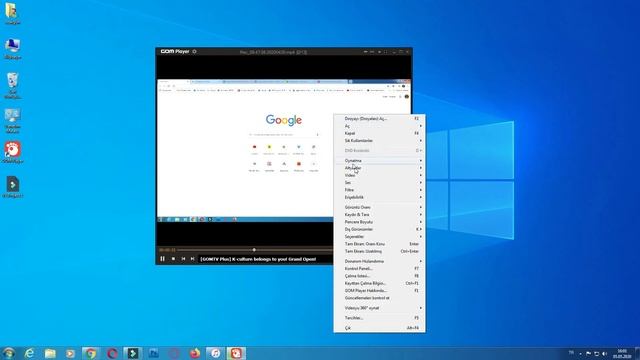Launch GOM Player from the desktop shortcut
The height and width of the screenshot is (360, 640).
pyautogui.click(x=13, y=152)
